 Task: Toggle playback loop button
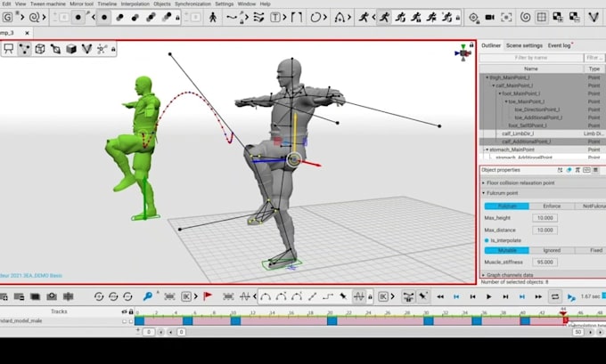coord(555,297)
